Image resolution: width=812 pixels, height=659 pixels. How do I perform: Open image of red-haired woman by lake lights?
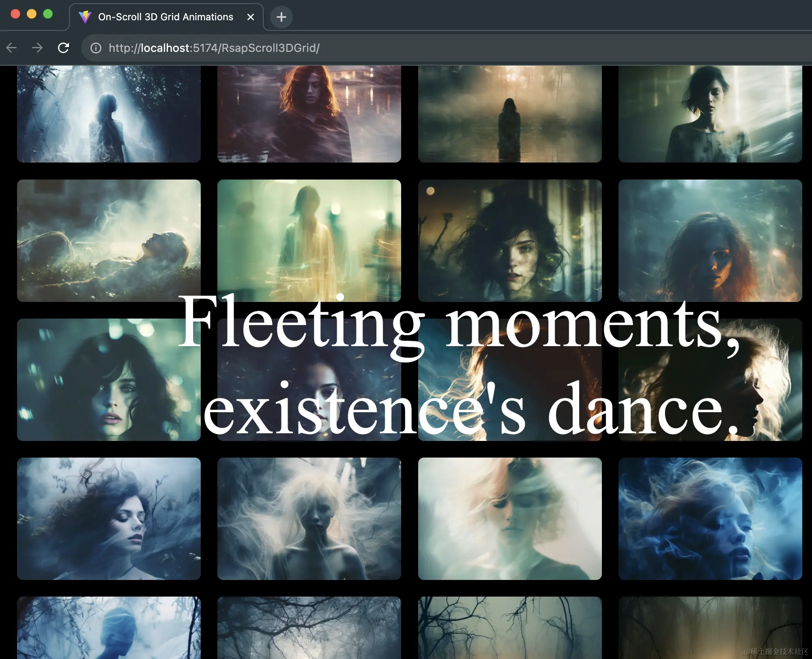pos(309,114)
